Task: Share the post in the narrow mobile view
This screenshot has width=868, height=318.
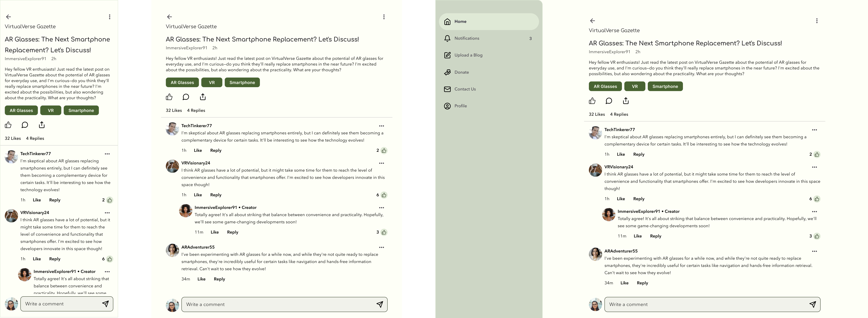Action: coord(42,125)
